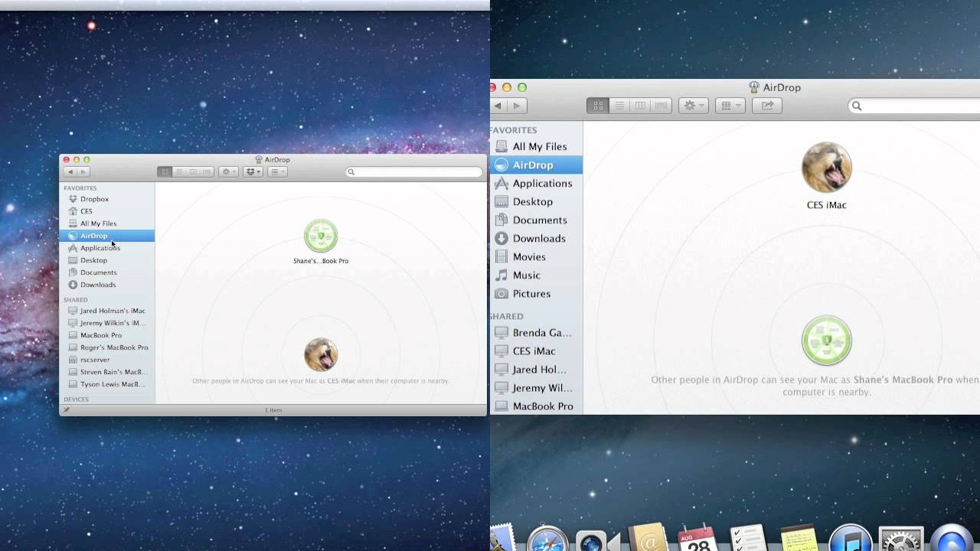Select Roger's MacBook Pro in left sidebar

(x=107, y=347)
